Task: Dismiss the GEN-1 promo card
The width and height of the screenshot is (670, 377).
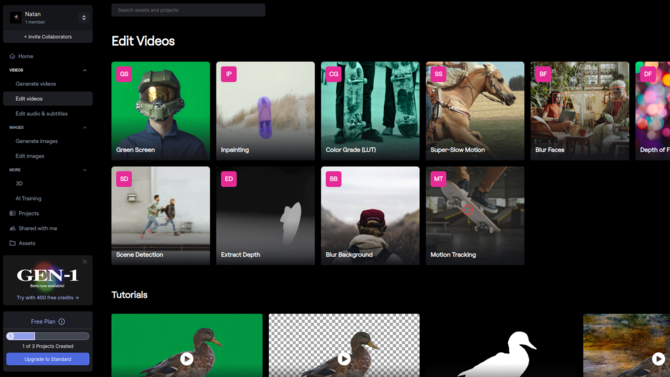Action: point(85,262)
